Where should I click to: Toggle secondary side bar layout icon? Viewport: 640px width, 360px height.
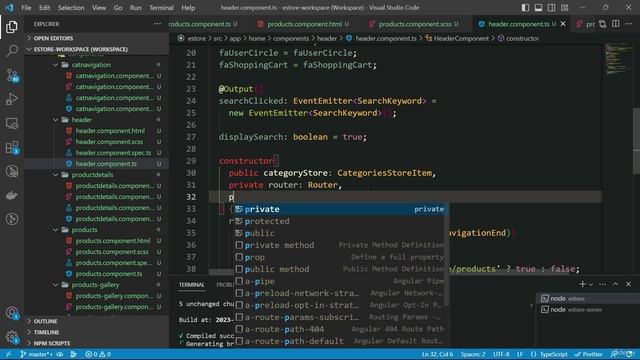tap(551, 7)
